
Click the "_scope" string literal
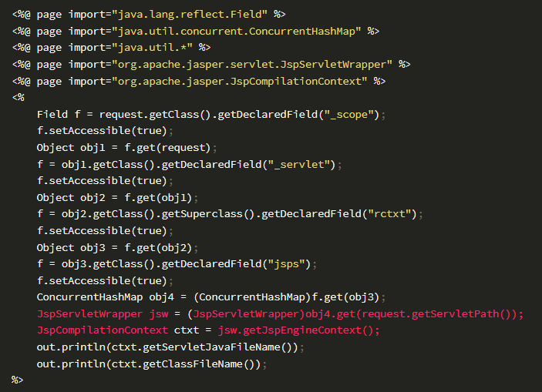(x=349, y=114)
